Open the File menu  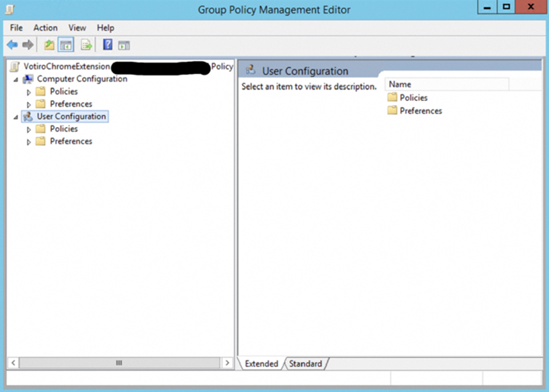[x=17, y=28]
